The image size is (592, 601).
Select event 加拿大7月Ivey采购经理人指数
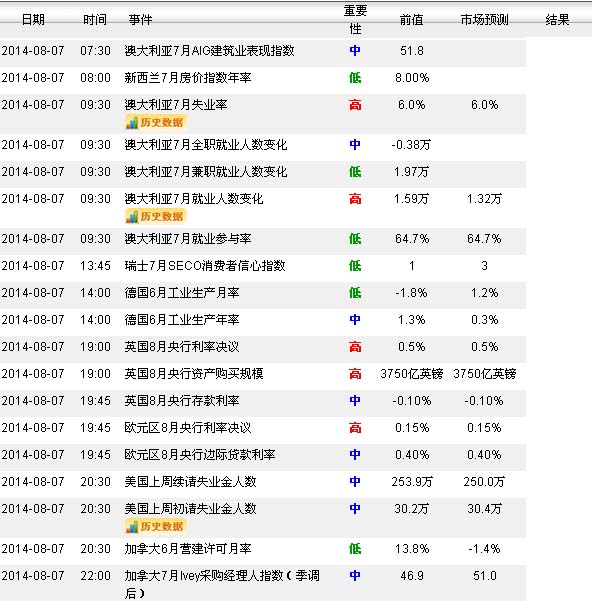click(222, 584)
